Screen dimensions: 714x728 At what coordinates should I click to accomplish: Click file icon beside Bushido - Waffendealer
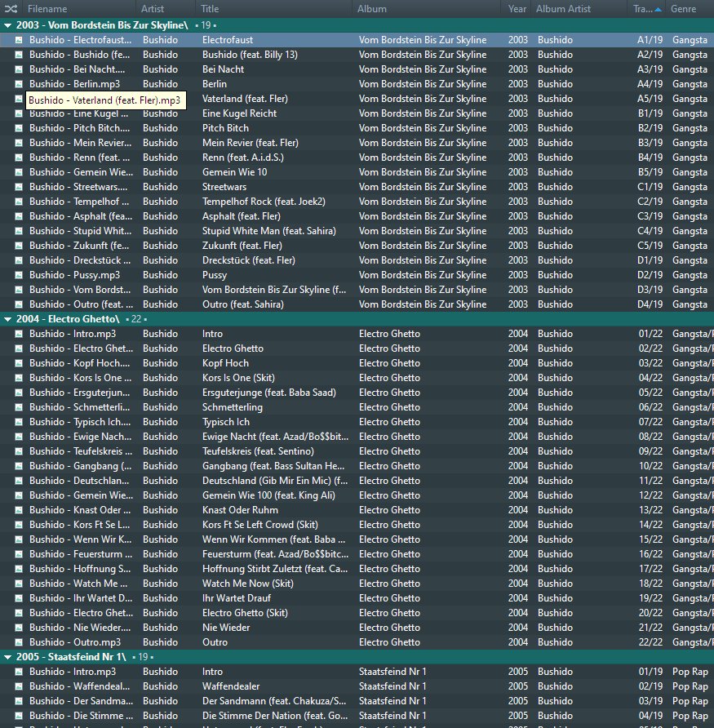pos(19,686)
